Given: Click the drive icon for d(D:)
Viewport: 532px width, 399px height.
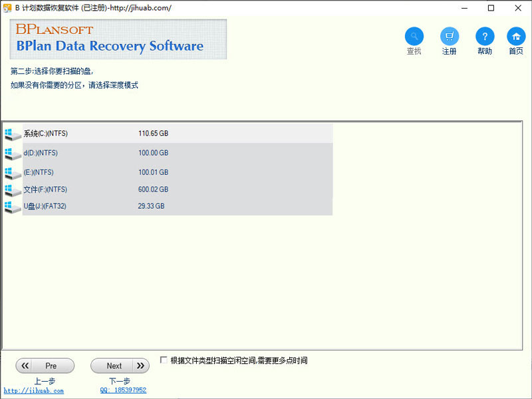Looking at the screenshot, I should [13, 154].
